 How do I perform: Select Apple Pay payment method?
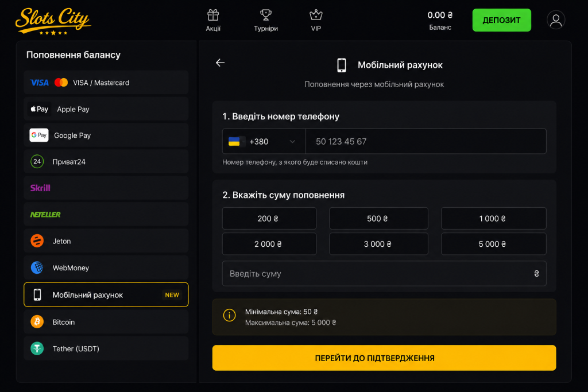click(x=106, y=109)
